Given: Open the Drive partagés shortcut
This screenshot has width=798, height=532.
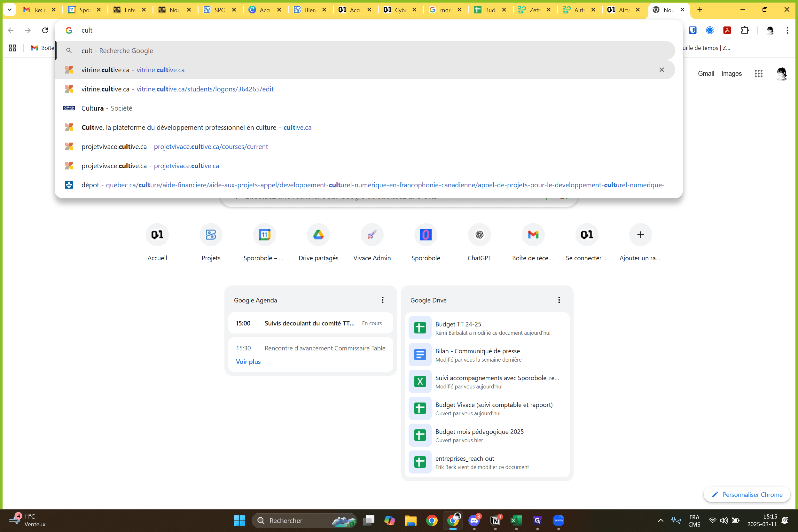Looking at the screenshot, I should coord(318,242).
